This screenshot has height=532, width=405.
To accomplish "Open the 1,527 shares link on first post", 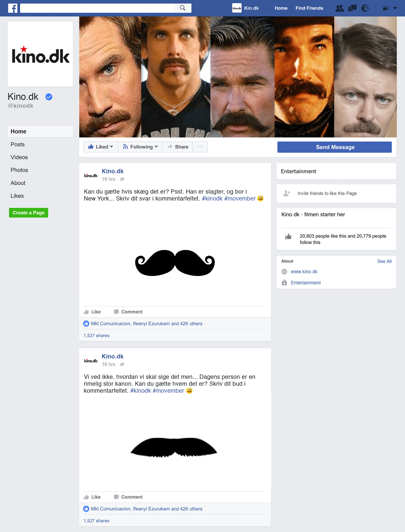I will click(x=96, y=335).
